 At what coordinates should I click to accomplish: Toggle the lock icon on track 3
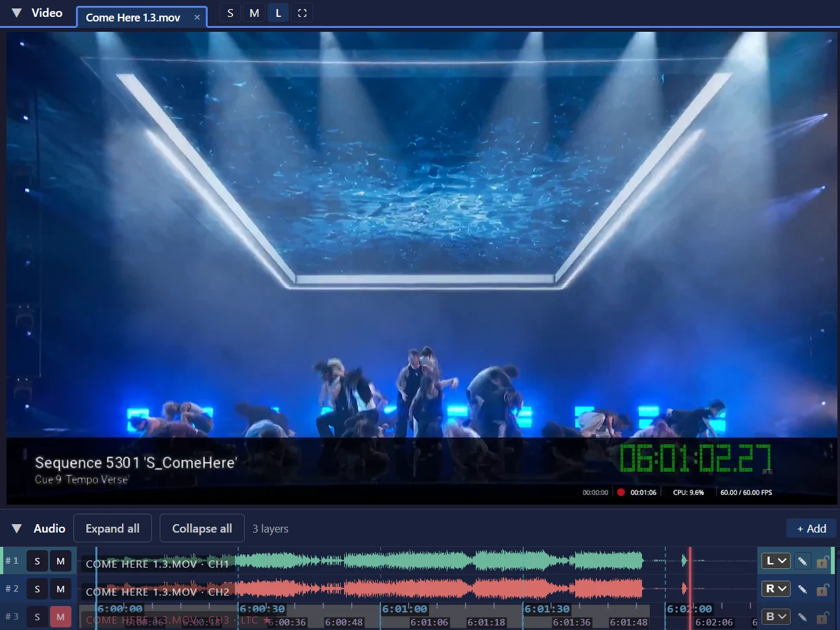(x=822, y=617)
